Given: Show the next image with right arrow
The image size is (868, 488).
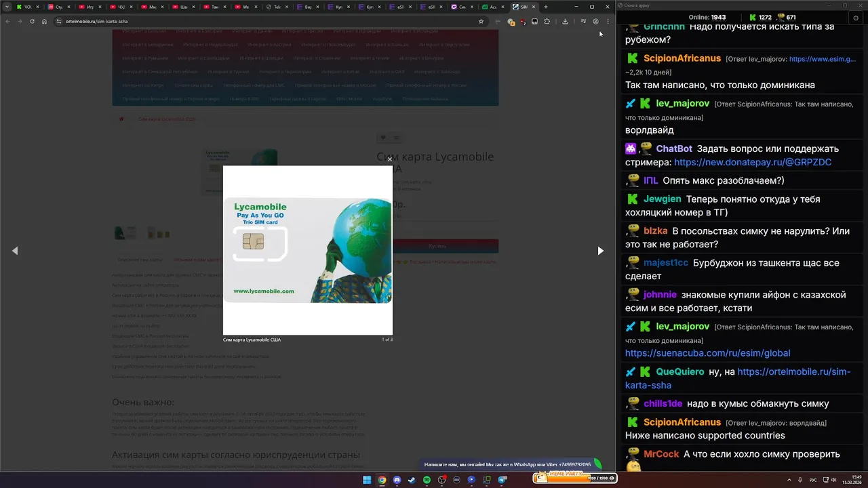Looking at the screenshot, I should [x=600, y=251].
